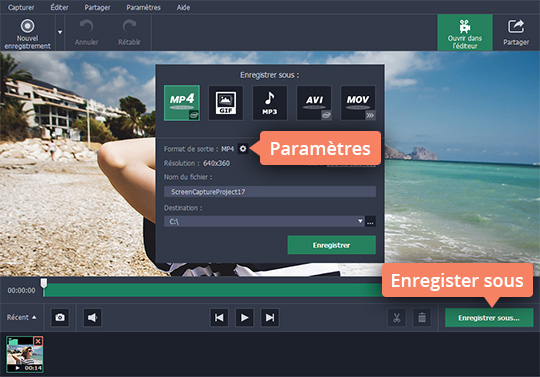Image resolution: width=540 pixels, height=377 pixels.
Task: Open the Destination folder dropdown
Action: 360,221
